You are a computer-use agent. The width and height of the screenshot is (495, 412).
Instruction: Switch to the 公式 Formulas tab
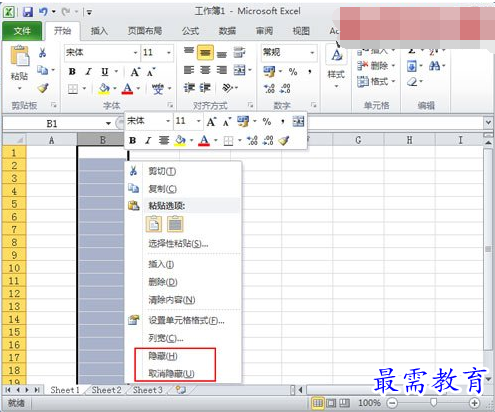190,31
